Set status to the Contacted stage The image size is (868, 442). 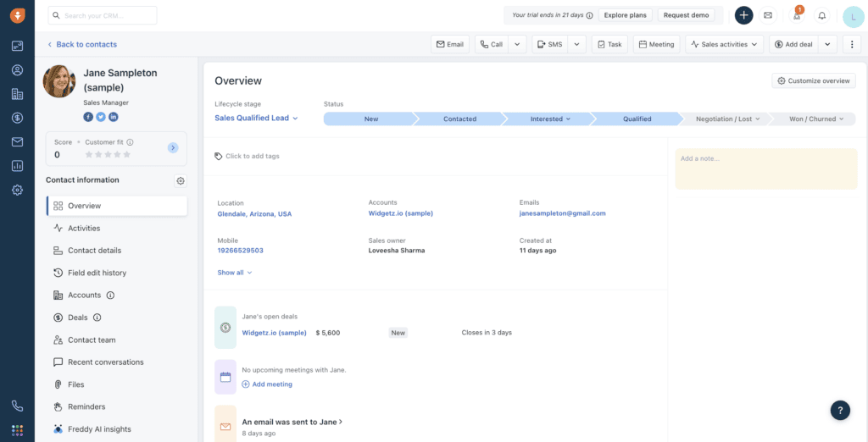coord(460,119)
